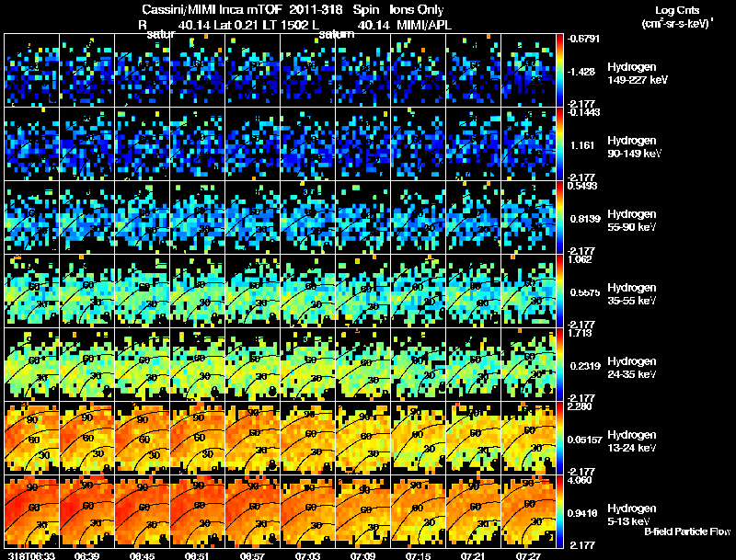The image size is (736, 560).
Task: Open the 24-35 keV panel for 07:09
Action: 362,365
